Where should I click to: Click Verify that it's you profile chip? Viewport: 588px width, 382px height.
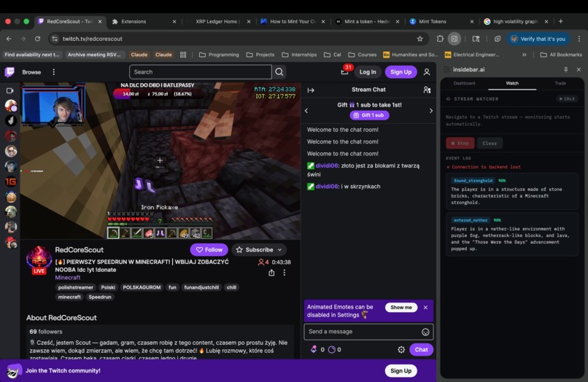click(538, 39)
